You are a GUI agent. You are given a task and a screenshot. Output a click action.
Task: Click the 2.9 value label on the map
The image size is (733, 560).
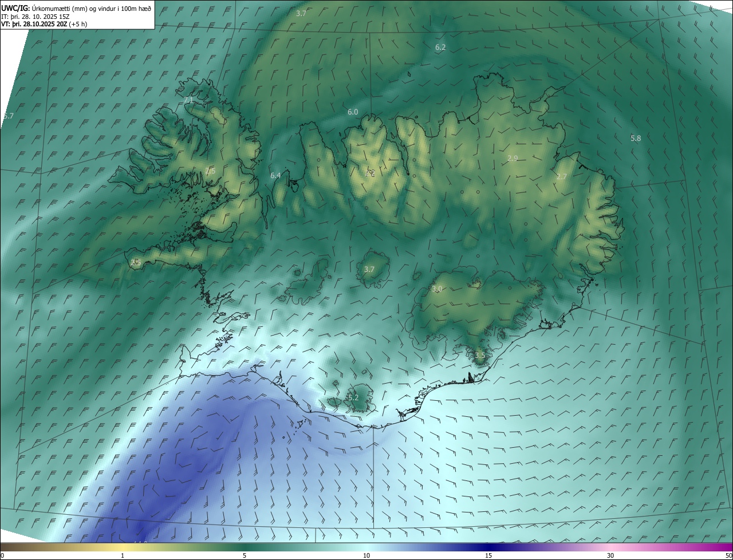click(513, 158)
